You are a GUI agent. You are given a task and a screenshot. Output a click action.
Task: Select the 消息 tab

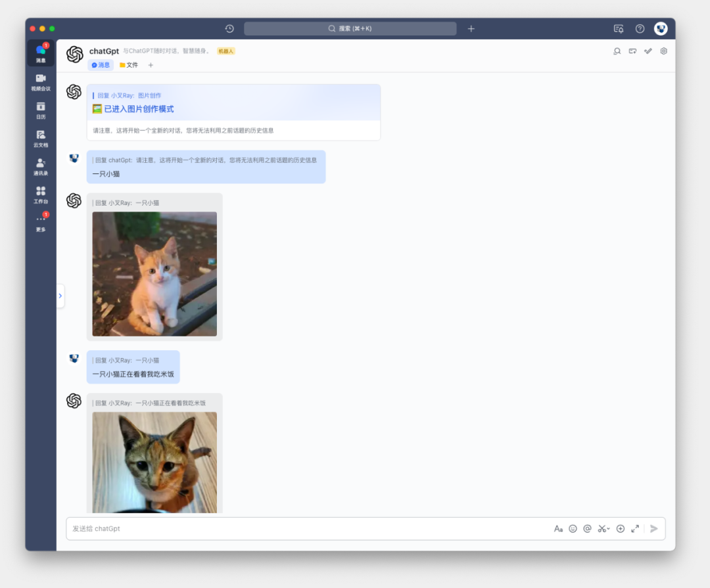point(101,65)
